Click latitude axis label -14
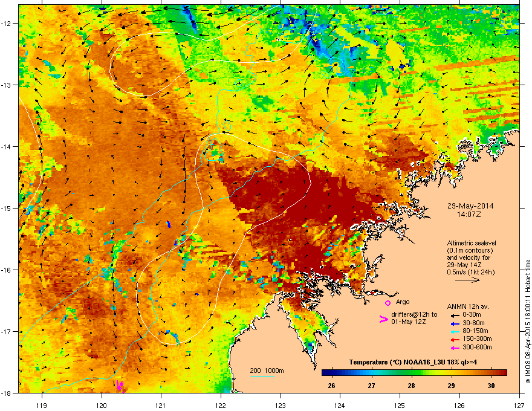The height and width of the screenshot is (411, 532). point(6,146)
